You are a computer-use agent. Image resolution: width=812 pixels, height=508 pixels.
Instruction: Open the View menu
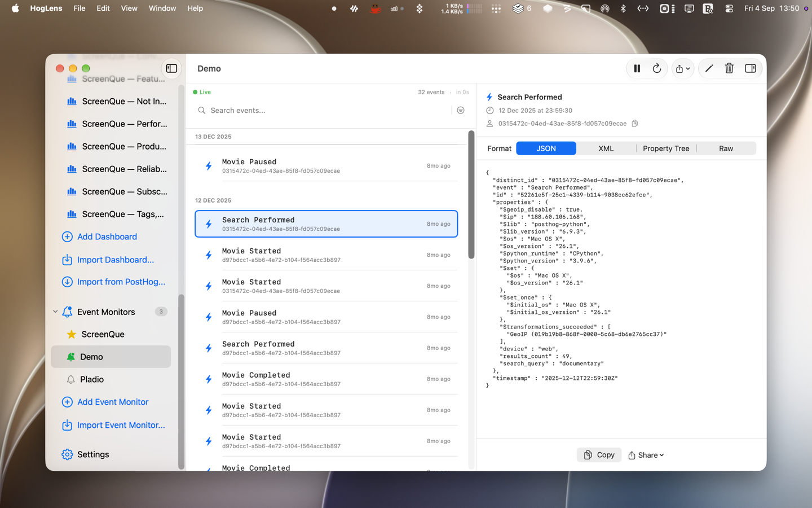tap(129, 8)
